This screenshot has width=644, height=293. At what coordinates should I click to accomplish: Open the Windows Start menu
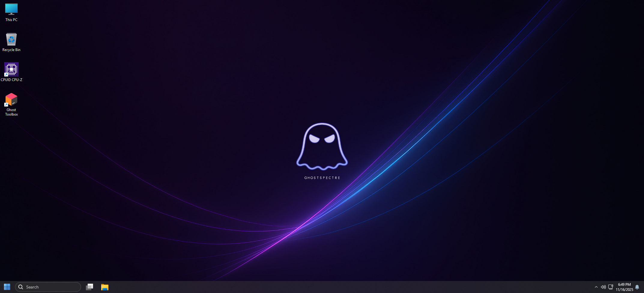click(x=7, y=287)
